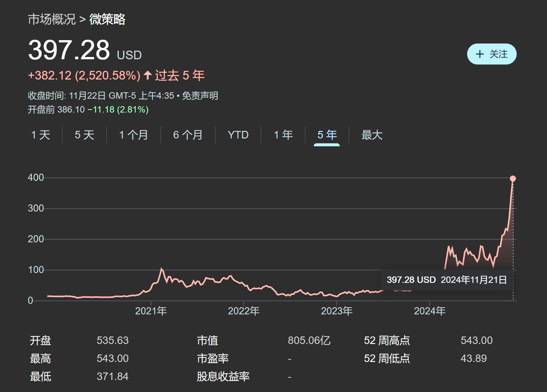This screenshot has width=547, height=392.
Task: Click the +382.12 (2,520.58%) change text
Action: tap(84, 75)
